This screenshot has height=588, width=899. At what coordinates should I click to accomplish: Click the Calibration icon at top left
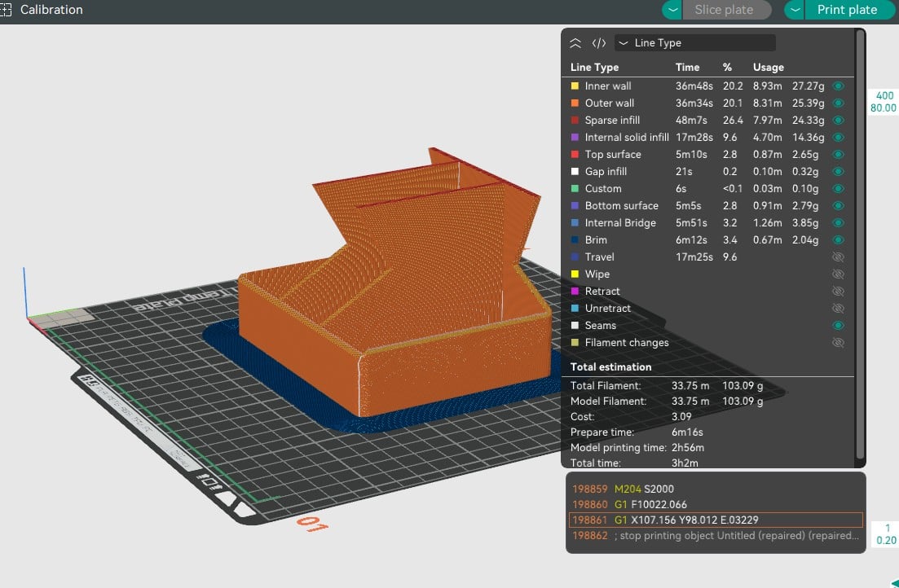[5, 10]
